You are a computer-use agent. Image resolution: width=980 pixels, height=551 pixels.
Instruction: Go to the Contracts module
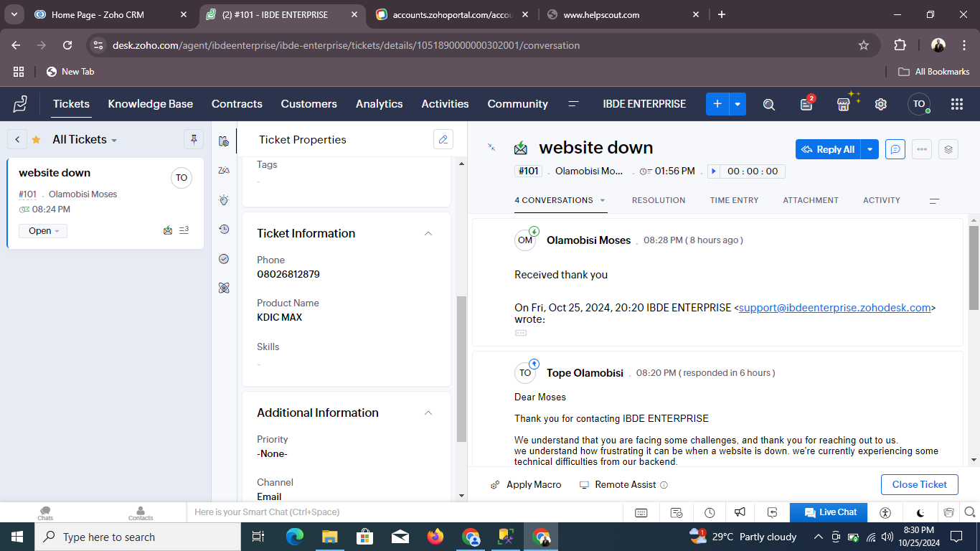point(237,104)
